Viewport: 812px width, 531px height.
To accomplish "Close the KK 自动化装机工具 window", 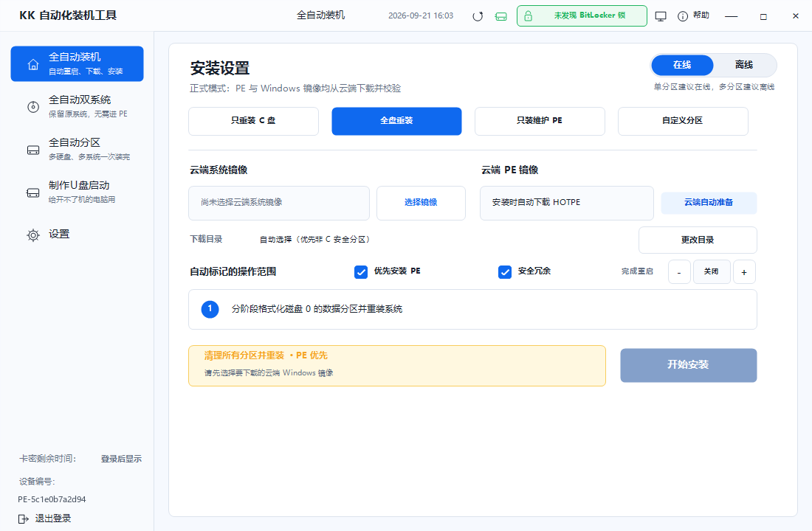I will pos(796,16).
